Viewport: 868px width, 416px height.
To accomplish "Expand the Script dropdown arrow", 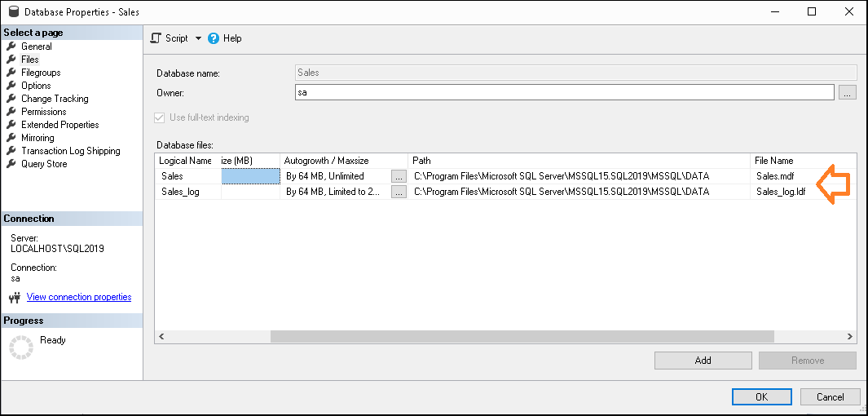I will [x=199, y=38].
